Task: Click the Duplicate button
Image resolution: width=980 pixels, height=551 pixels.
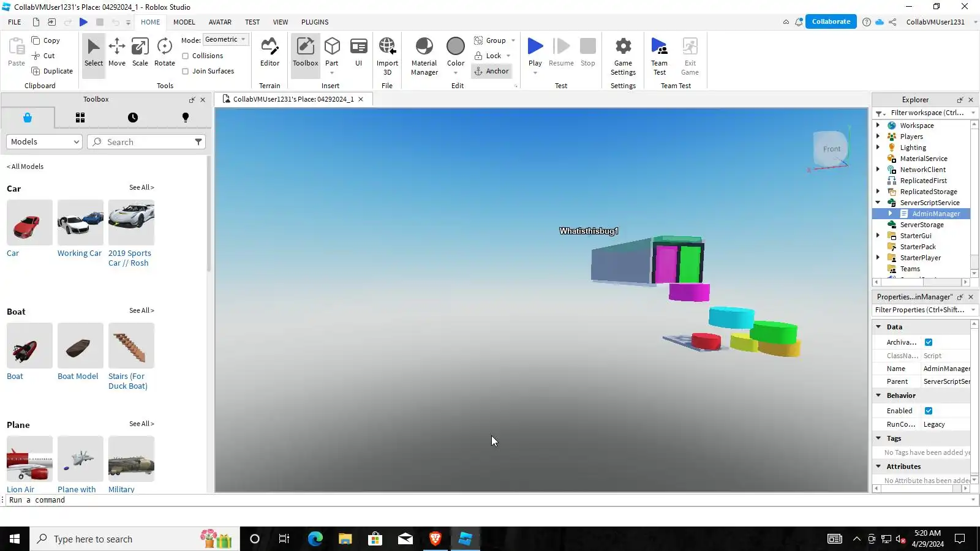Action: pyautogui.click(x=53, y=71)
